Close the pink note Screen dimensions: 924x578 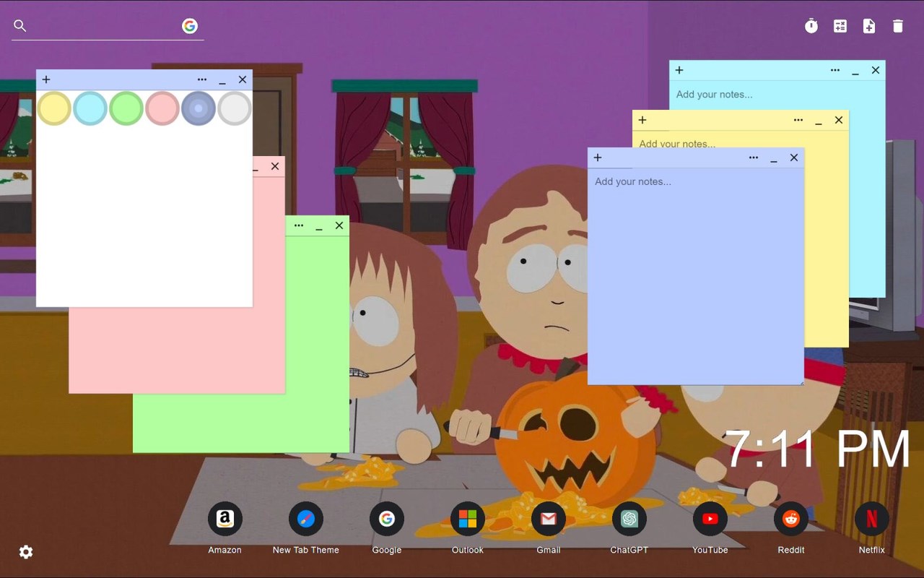point(275,166)
